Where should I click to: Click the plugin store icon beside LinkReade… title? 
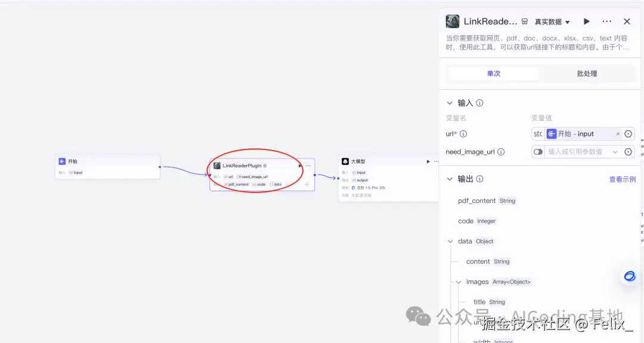(525, 21)
